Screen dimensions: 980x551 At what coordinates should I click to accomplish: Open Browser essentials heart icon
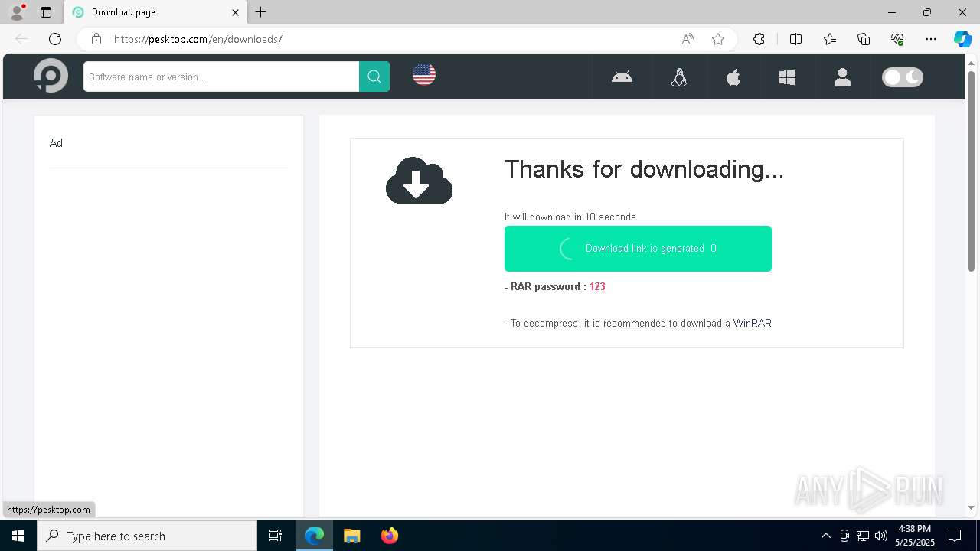tap(897, 39)
